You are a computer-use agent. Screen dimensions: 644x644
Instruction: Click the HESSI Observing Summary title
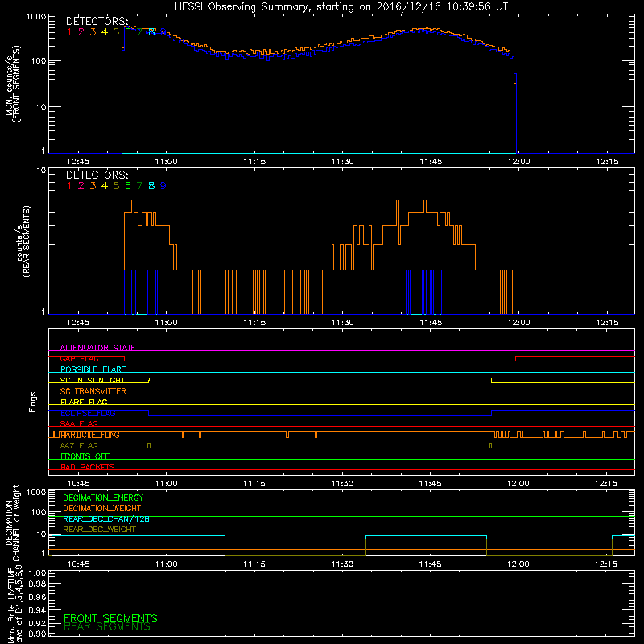341,7
